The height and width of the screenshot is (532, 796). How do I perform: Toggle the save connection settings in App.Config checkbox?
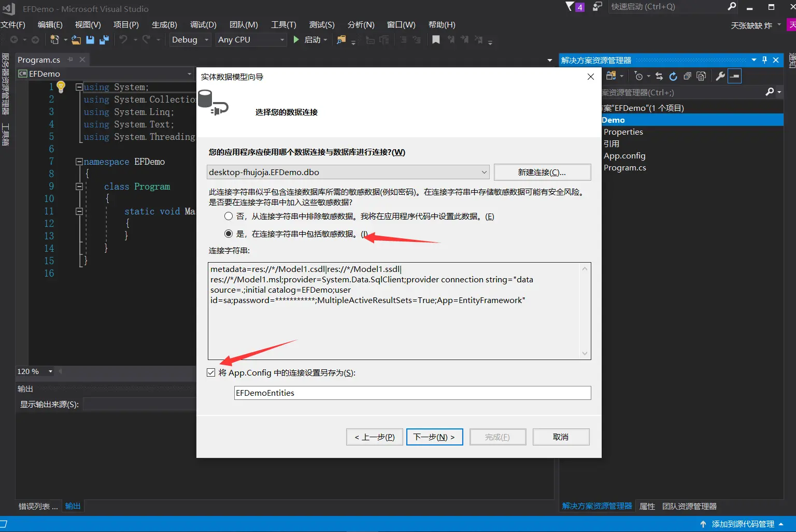click(x=211, y=372)
